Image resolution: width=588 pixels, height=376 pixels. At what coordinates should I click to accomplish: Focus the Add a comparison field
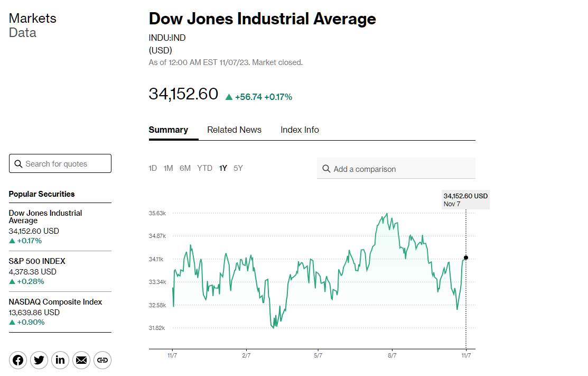click(x=396, y=169)
